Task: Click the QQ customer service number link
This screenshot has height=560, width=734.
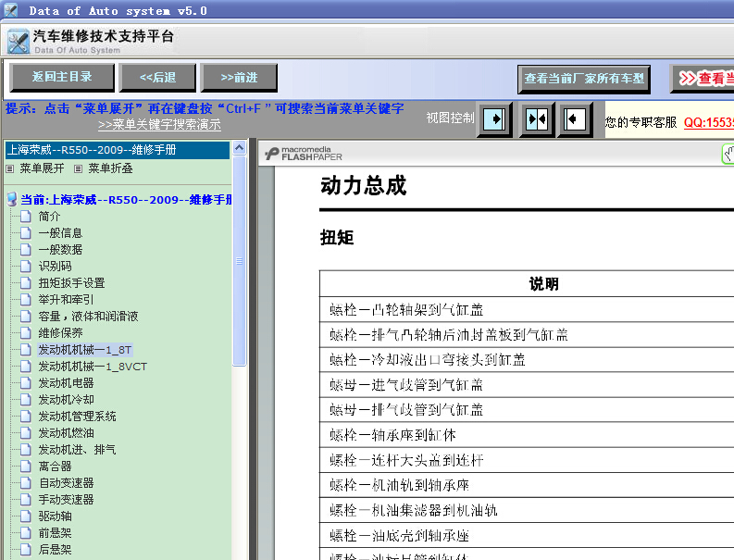Action: tap(709, 123)
